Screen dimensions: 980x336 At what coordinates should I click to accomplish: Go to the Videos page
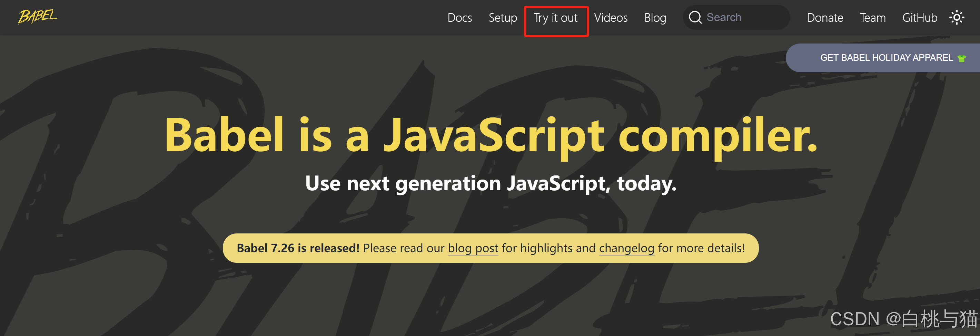pyautogui.click(x=611, y=18)
